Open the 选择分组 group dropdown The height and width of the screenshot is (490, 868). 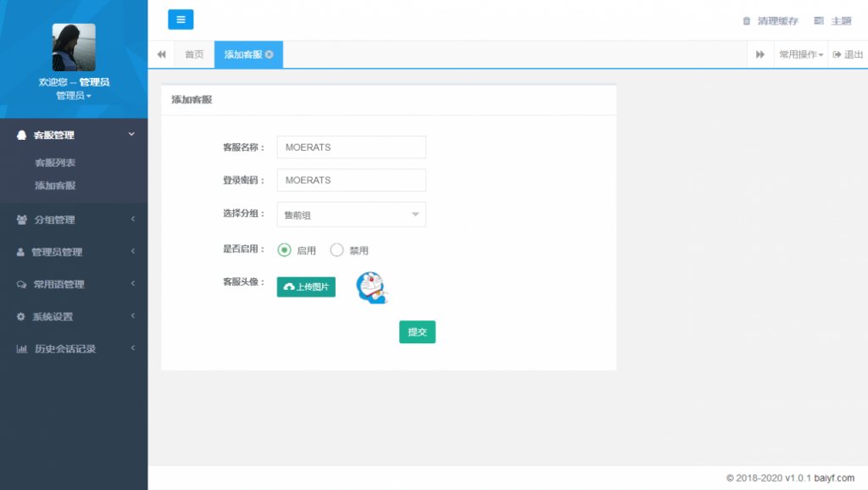[351, 214]
